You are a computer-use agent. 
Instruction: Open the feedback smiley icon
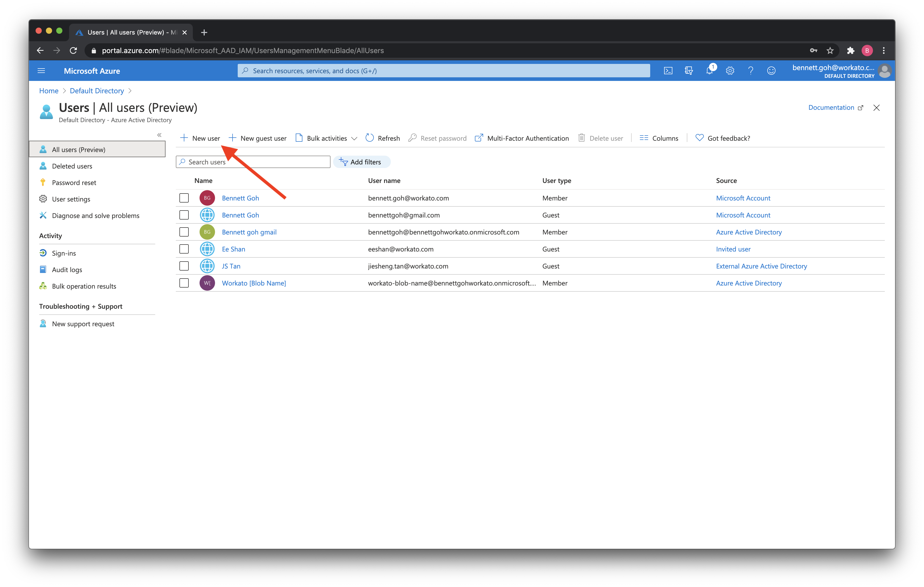(x=771, y=71)
